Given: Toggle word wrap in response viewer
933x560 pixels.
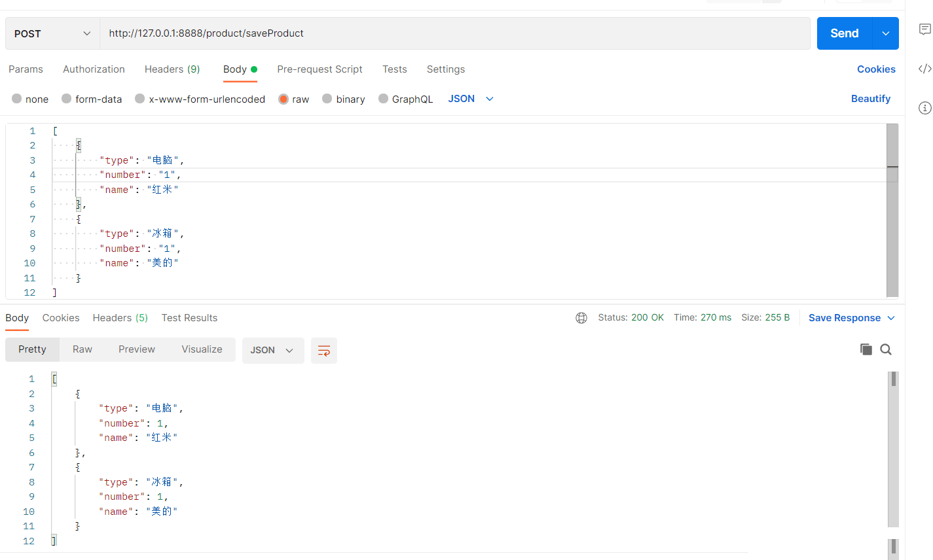Looking at the screenshot, I should pos(324,351).
